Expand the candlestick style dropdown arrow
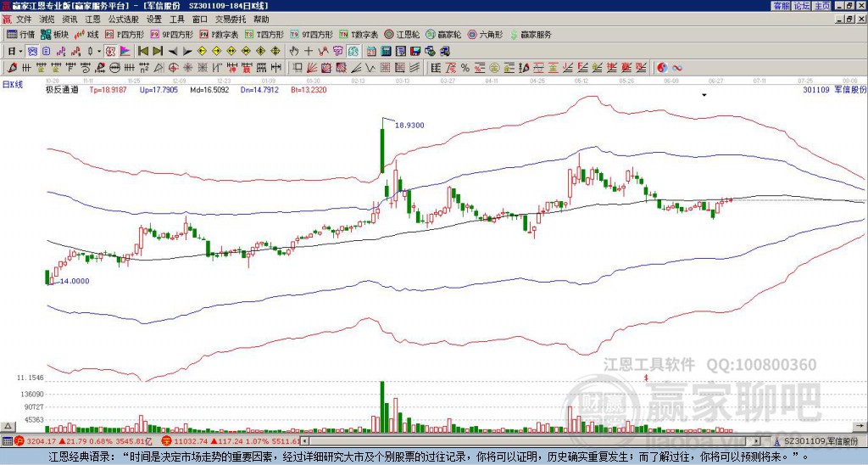 (99, 52)
